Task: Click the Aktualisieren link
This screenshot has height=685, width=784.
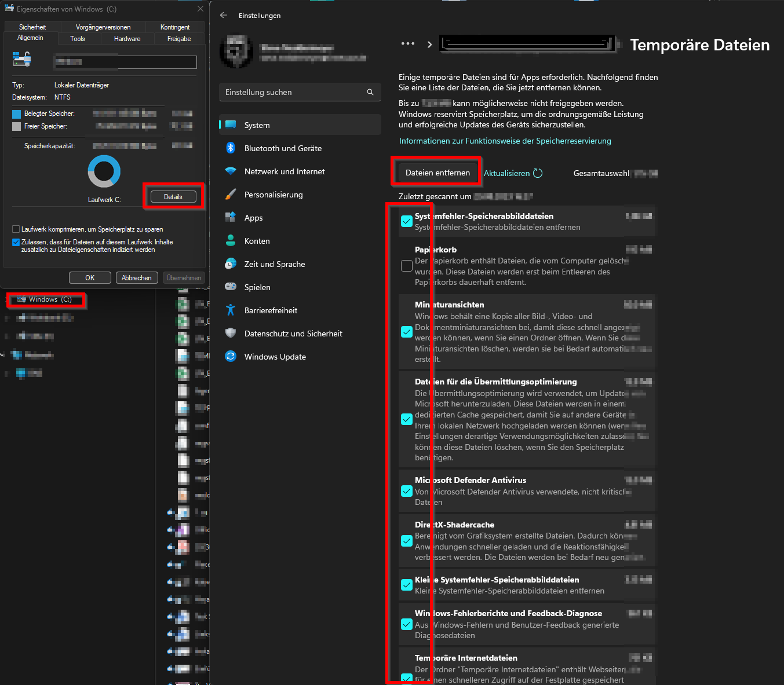Action: 506,173
